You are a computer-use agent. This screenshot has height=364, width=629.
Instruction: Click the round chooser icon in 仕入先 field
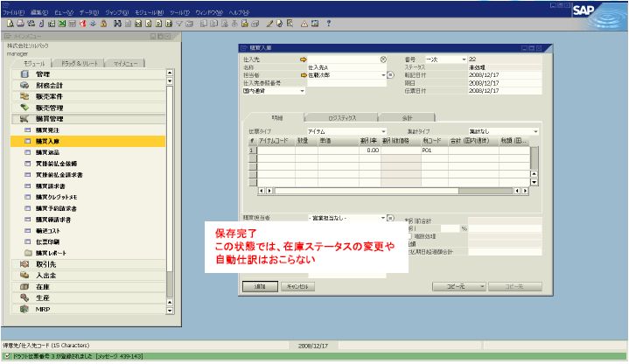383,59
